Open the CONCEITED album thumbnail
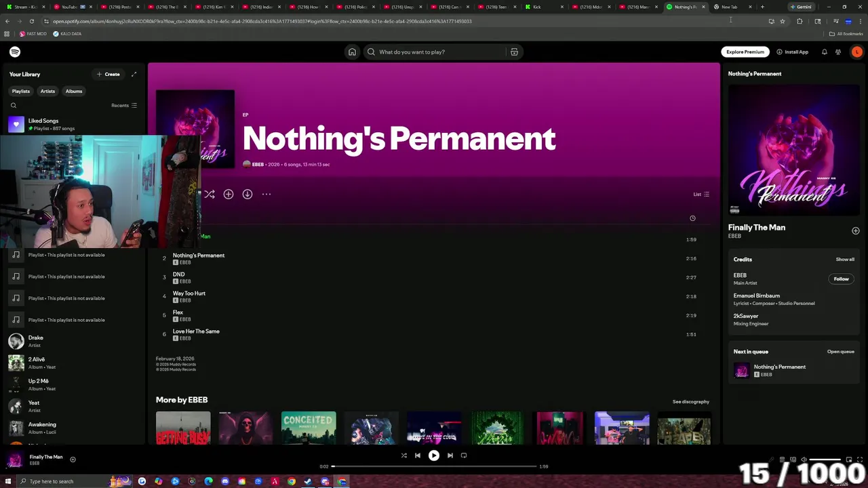This screenshot has height=488, width=868. click(309, 428)
